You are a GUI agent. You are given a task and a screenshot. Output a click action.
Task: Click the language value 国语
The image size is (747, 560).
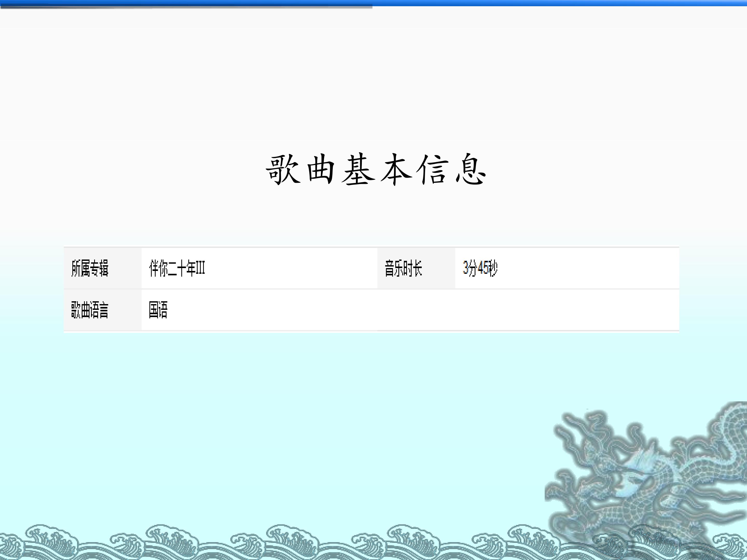158,310
